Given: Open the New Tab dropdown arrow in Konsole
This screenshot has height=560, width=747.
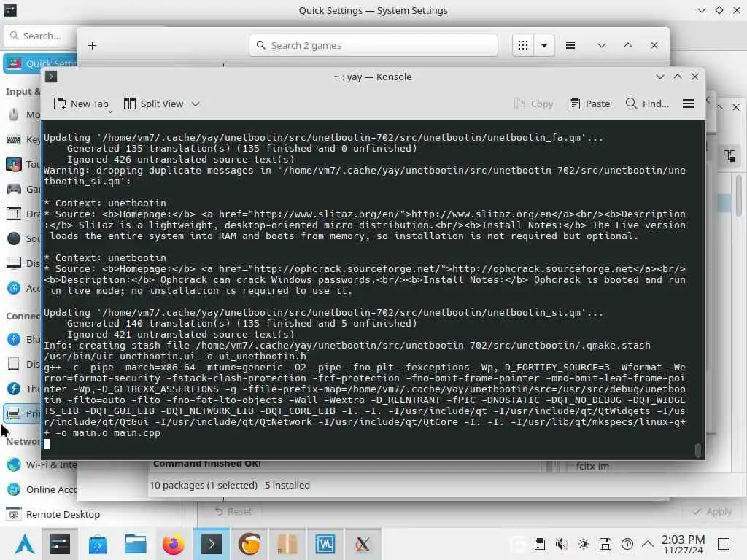Looking at the screenshot, I should click(x=110, y=112).
